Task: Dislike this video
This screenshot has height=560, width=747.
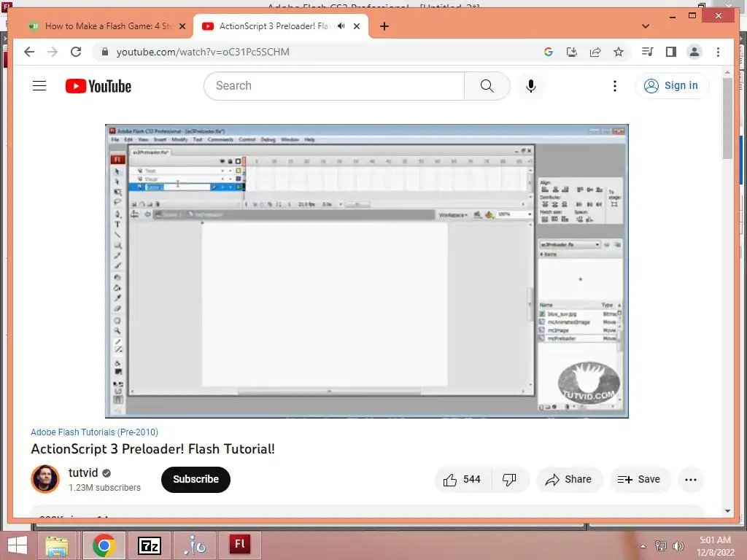Action: point(509,480)
